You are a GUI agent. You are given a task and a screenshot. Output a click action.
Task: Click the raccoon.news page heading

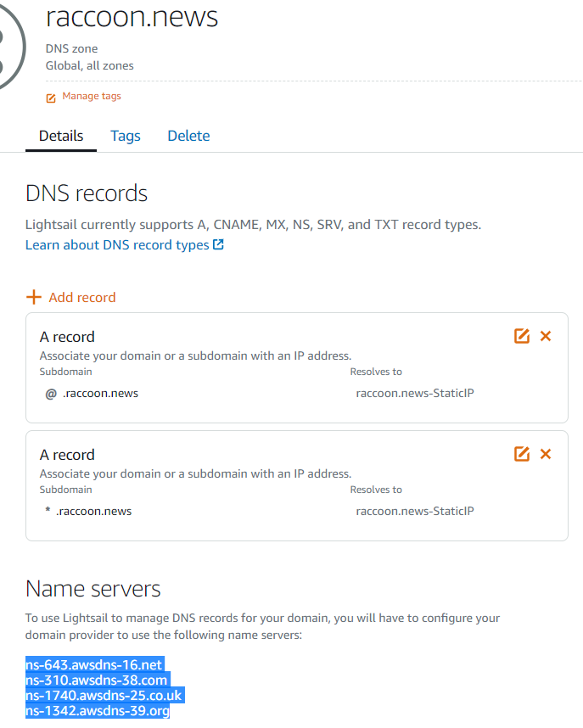coord(132,17)
